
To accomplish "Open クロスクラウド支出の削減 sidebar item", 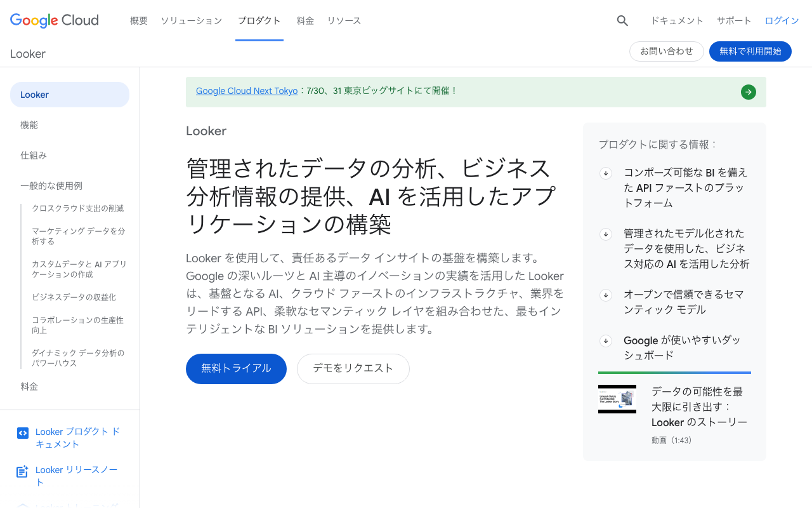I will tap(78, 208).
